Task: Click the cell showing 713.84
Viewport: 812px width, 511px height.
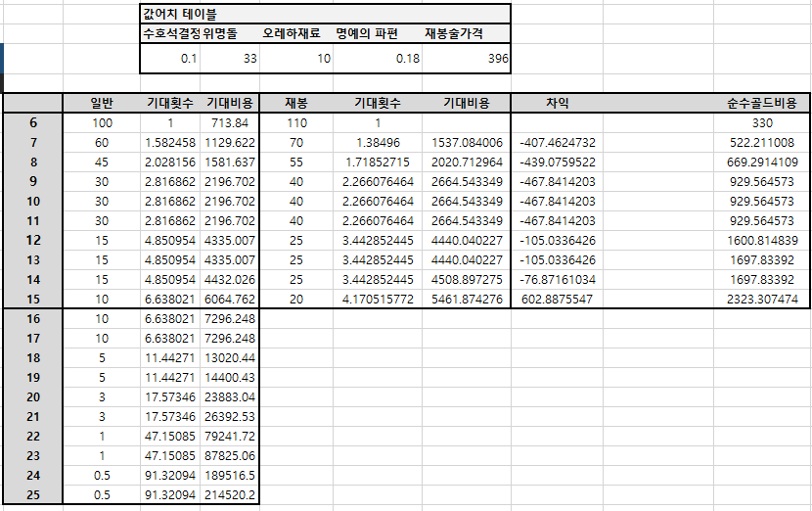Action: pos(230,123)
